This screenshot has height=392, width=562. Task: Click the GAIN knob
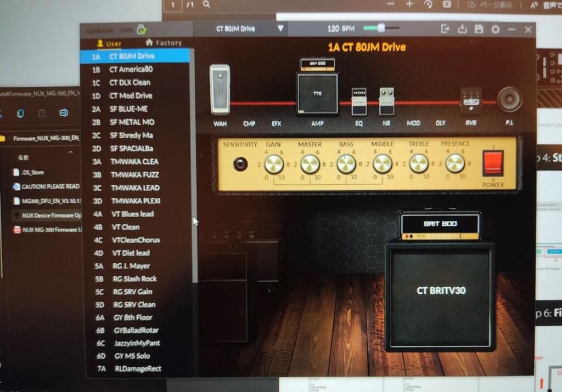[x=274, y=164]
